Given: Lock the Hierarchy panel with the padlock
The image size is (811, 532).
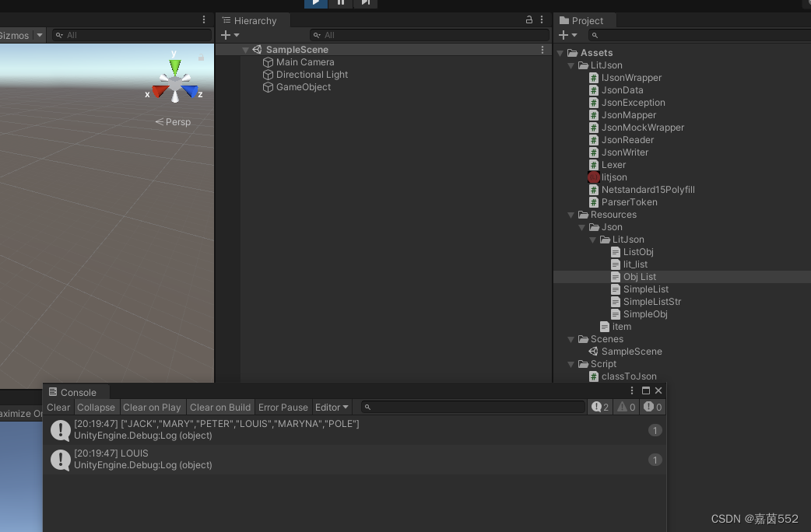Looking at the screenshot, I should [x=528, y=19].
